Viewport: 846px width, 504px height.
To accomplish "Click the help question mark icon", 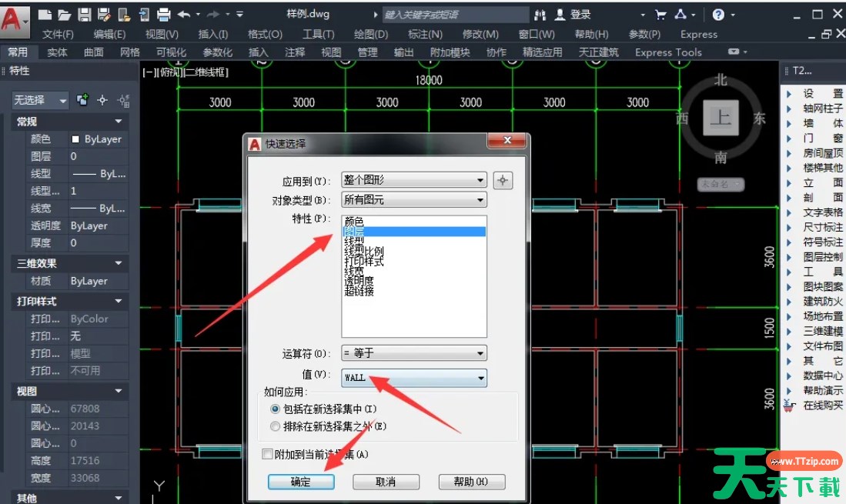I will 717,15.
